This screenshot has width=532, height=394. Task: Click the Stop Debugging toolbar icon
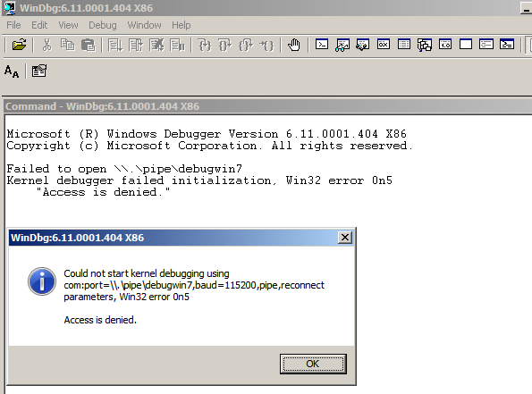pos(156,45)
